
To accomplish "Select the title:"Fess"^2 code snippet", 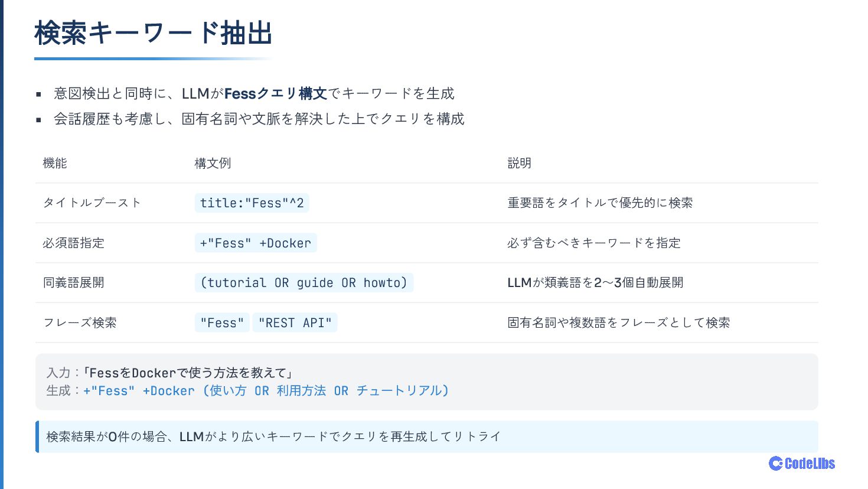I will click(252, 203).
